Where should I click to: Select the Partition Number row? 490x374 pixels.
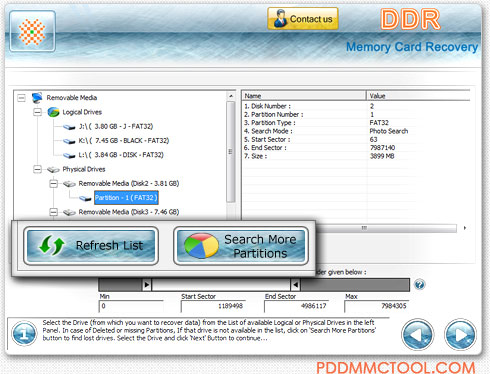coord(356,114)
